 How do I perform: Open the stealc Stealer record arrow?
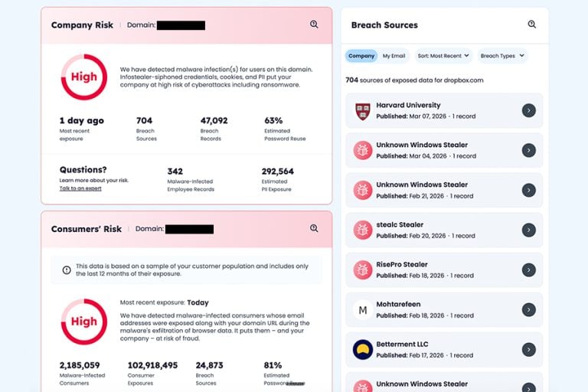pyautogui.click(x=529, y=230)
